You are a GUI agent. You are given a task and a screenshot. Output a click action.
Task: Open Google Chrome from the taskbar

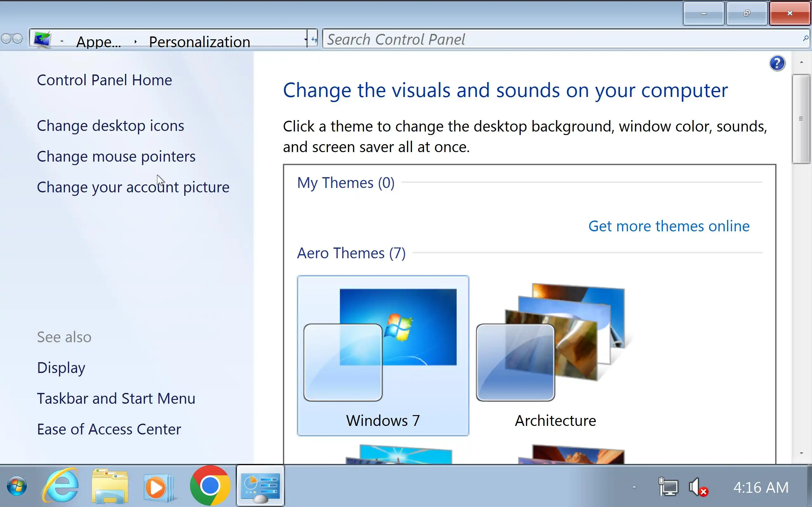point(210,485)
